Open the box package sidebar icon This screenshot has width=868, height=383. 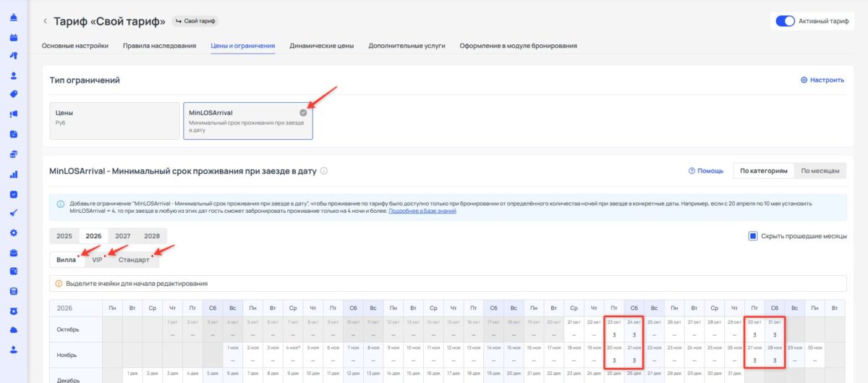(14, 253)
